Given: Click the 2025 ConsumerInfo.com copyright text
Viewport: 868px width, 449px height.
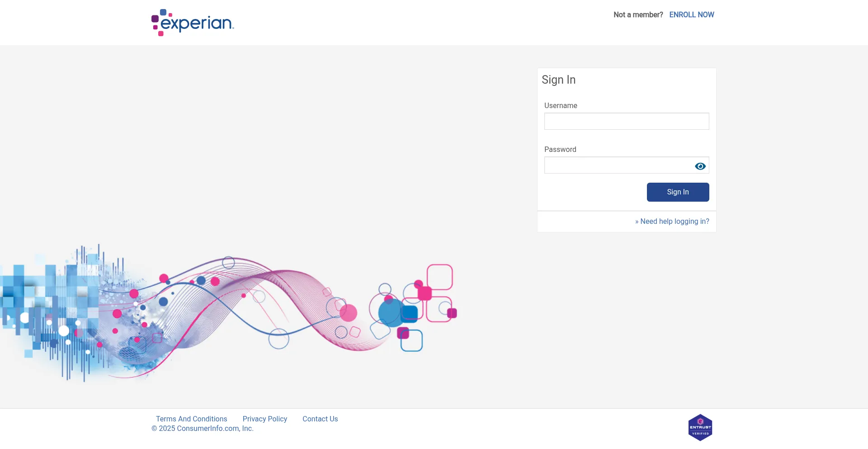Looking at the screenshot, I should pyautogui.click(x=203, y=429).
